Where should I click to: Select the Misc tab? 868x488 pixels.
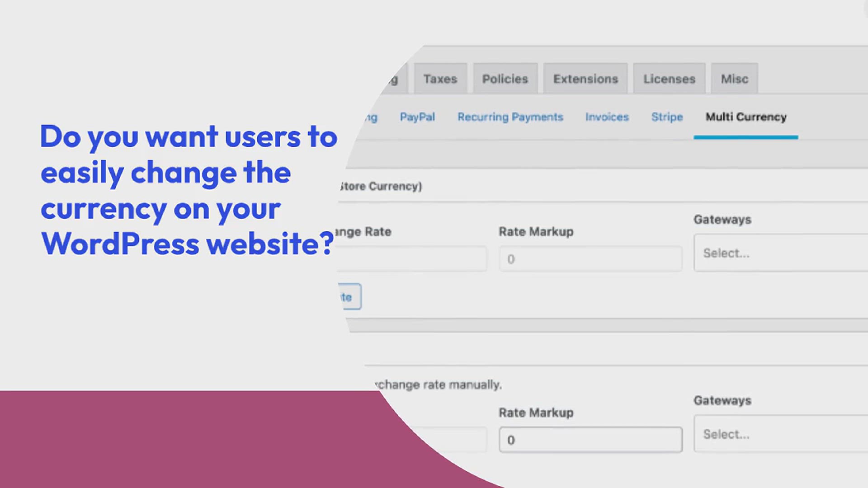point(734,79)
